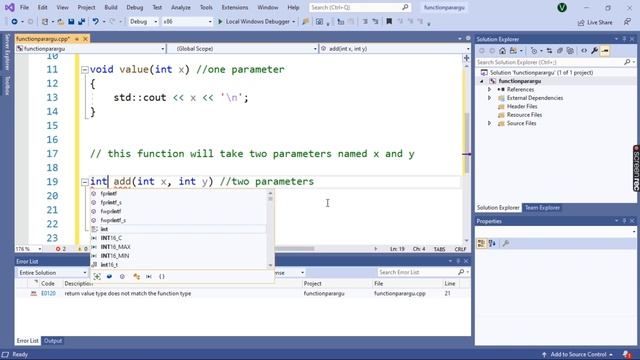Click the Categorized icon in Properties panel
The width and height of the screenshot is (640, 360).
click(482, 243)
